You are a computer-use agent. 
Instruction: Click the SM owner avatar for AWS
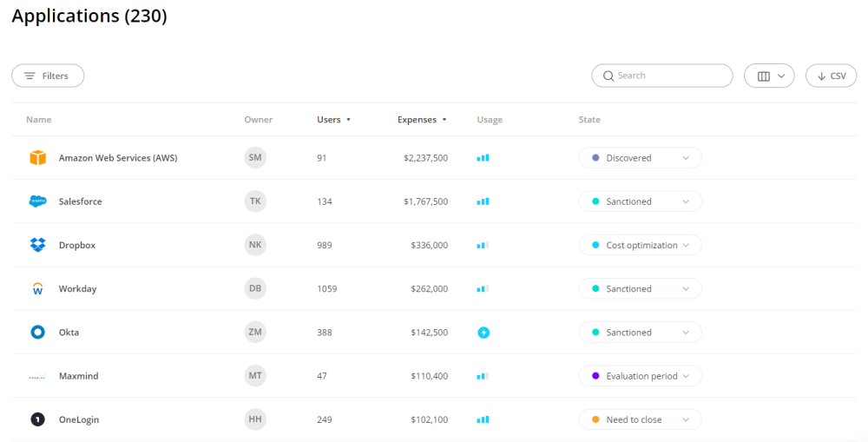(x=255, y=158)
